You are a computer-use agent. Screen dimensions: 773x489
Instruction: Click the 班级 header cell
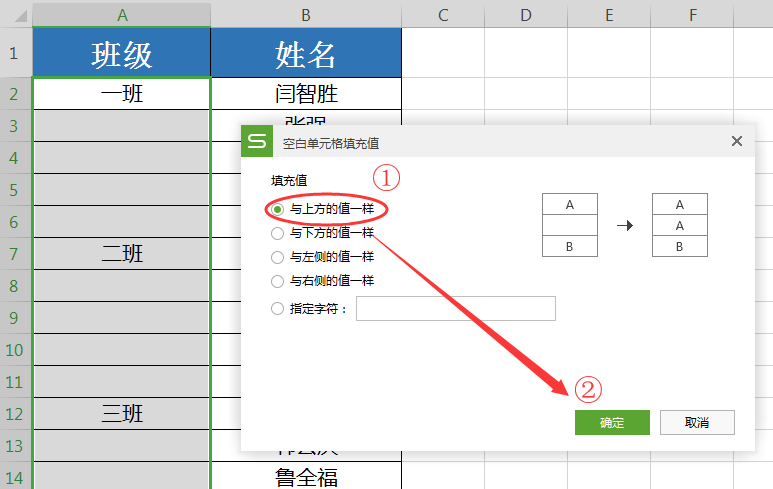[x=122, y=53]
